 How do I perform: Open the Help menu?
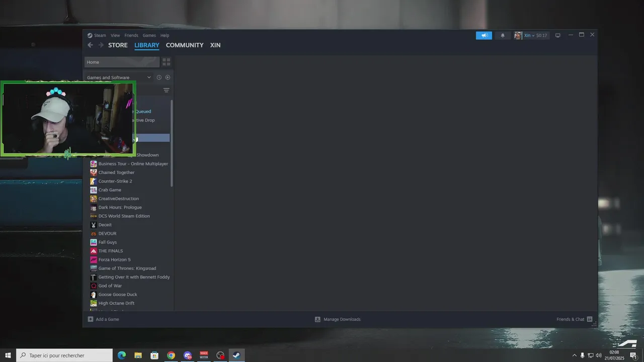coord(165,35)
